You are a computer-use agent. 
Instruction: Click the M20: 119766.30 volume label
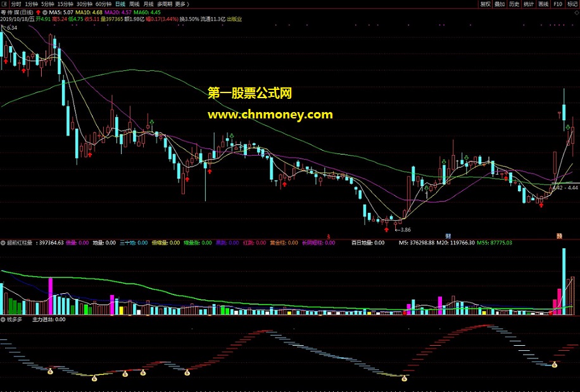pyautogui.click(x=456, y=243)
